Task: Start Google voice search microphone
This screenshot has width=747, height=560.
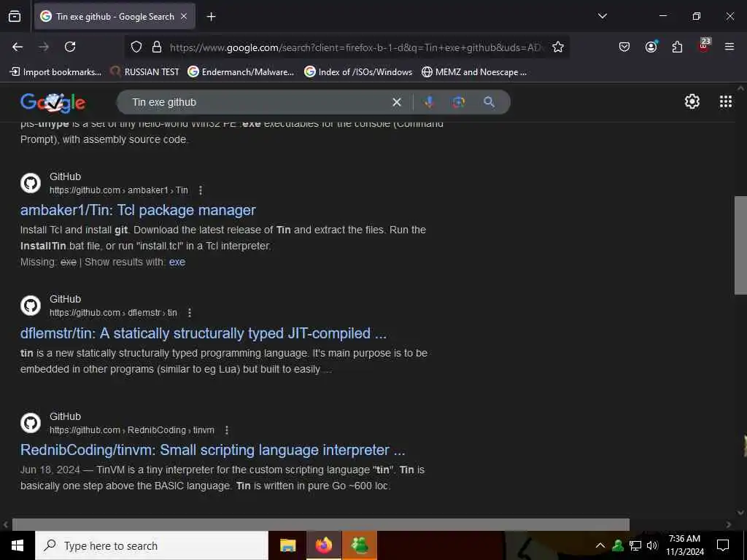Action: point(429,102)
